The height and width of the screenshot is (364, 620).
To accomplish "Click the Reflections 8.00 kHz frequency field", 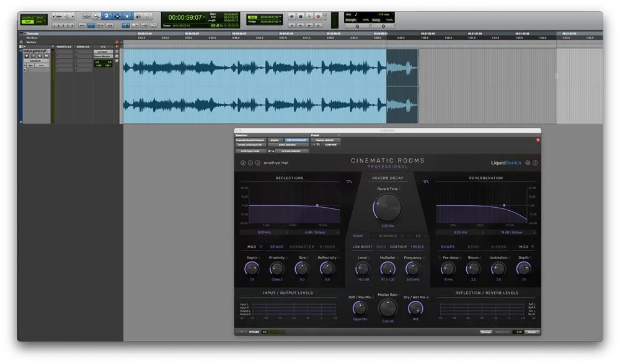I will pyautogui.click(x=264, y=233).
